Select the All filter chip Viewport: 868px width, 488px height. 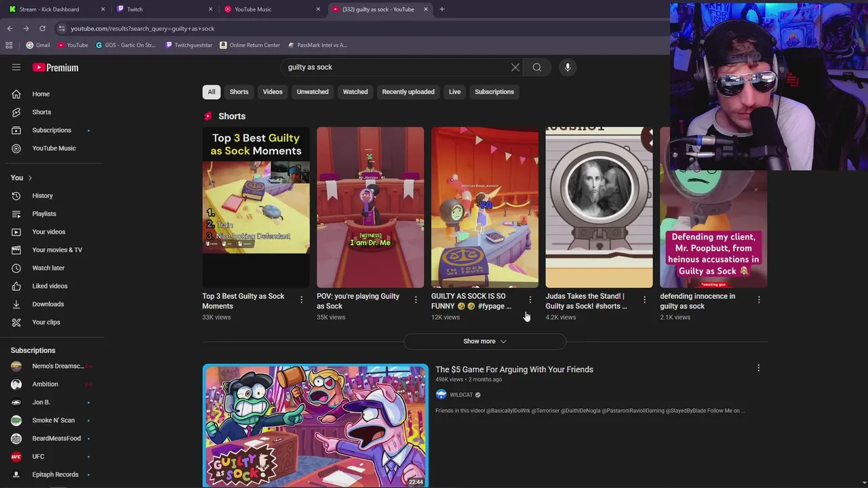point(212,91)
